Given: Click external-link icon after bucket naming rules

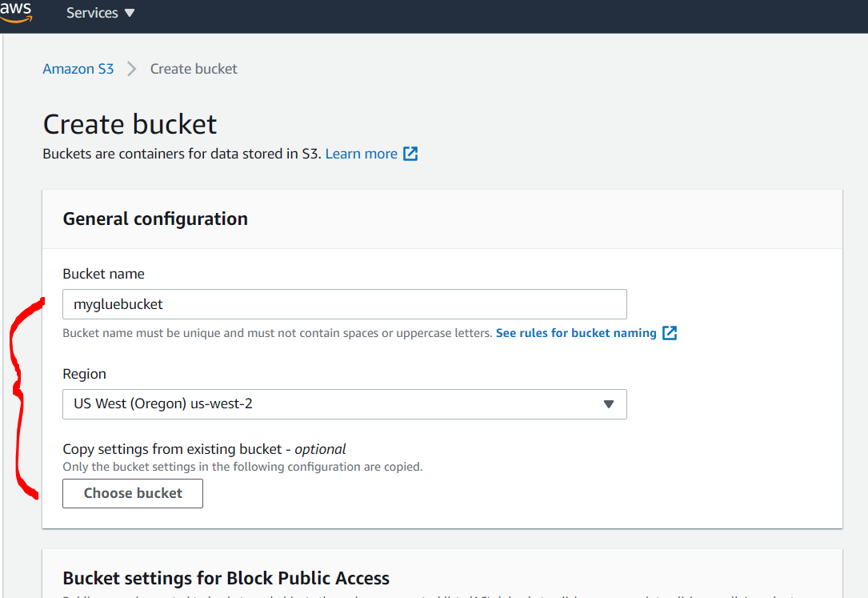Looking at the screenshot, I should tap(670, 333).
